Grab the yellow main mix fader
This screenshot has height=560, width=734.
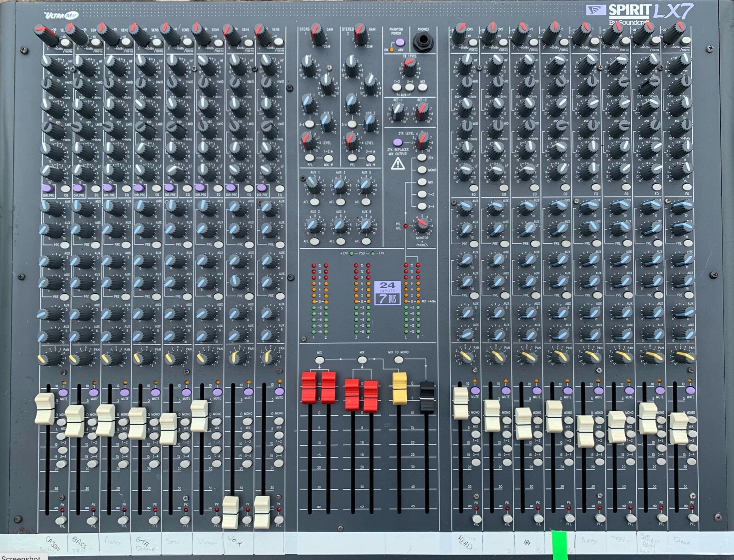coord(400,388)
